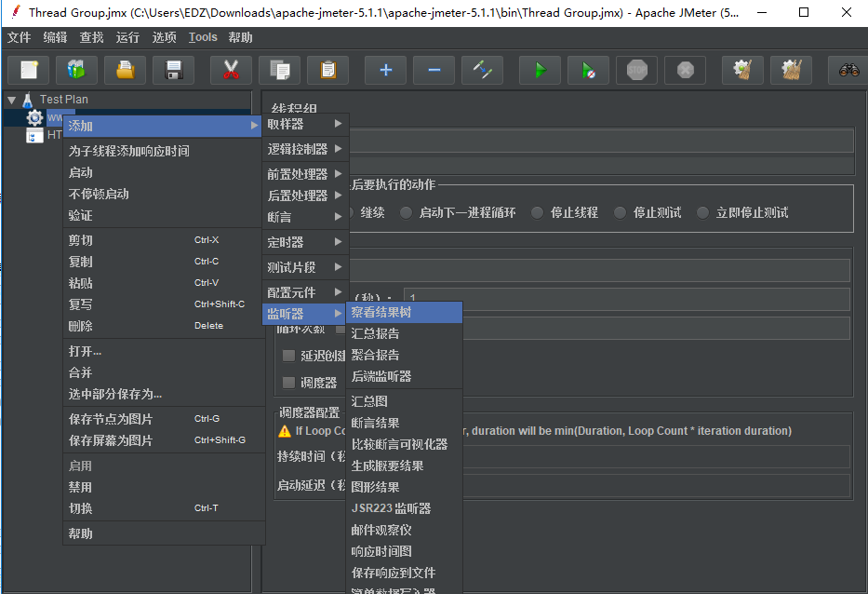Open the 选项 menu
868x594 pixels.
click(x=164, y=37)
